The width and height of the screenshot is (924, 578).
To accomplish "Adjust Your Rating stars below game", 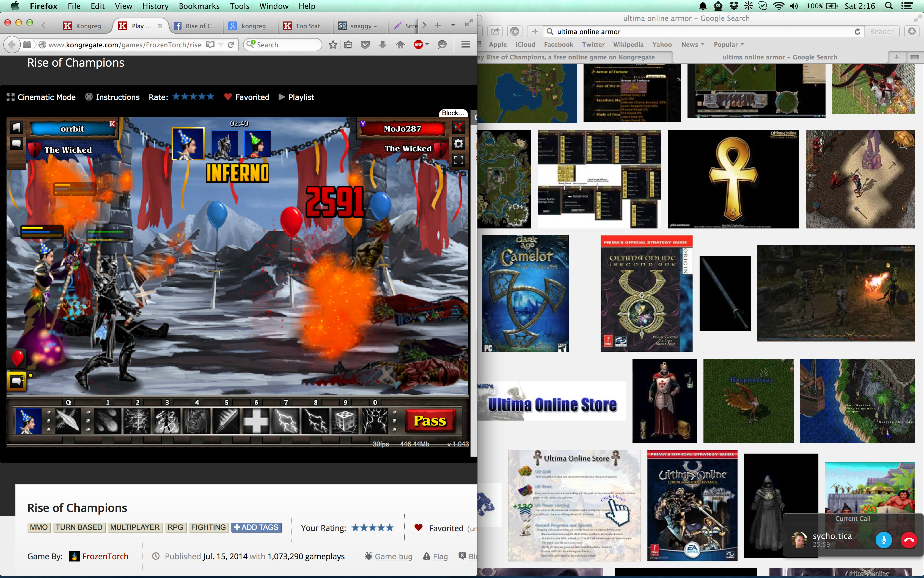I will tap(372, 528).
